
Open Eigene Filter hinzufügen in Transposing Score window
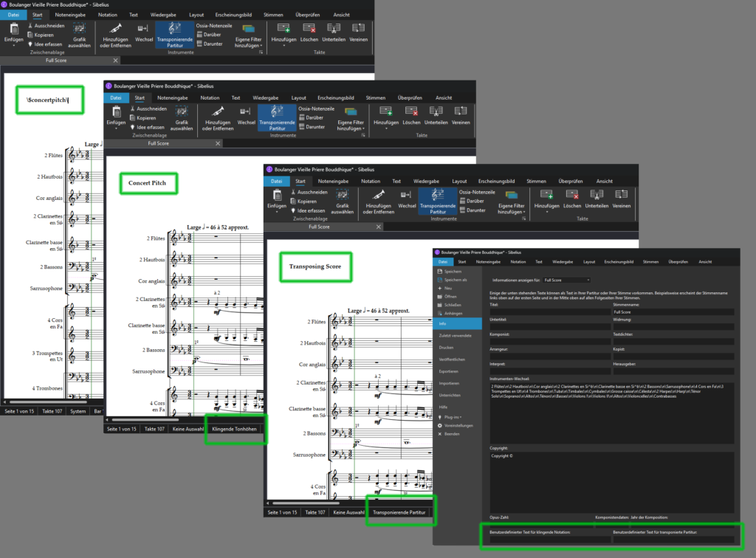(512, 202)
